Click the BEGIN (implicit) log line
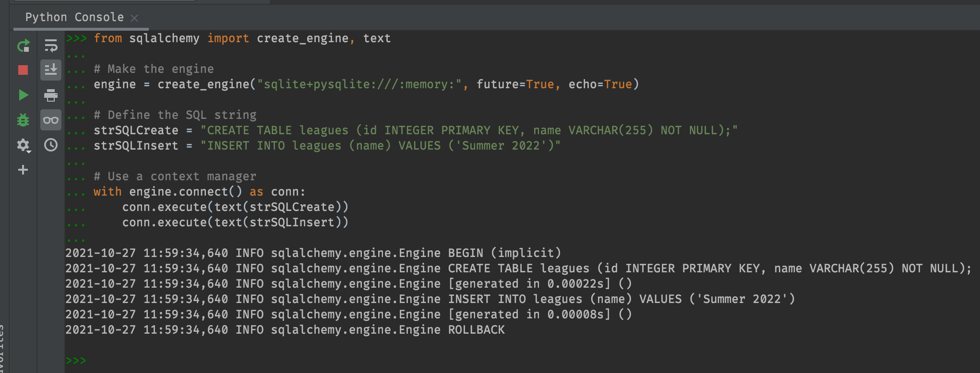Screen dimensions: 980x373 [x=313, y=253]
